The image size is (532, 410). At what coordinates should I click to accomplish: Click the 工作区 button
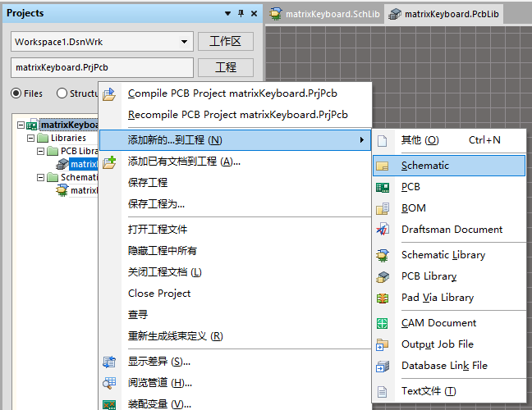point(225,41)
